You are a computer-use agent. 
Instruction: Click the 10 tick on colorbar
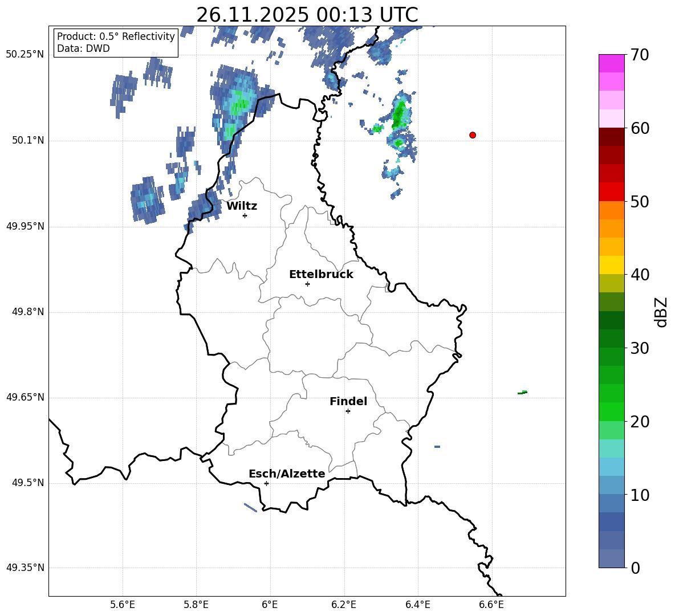[640, 495]
